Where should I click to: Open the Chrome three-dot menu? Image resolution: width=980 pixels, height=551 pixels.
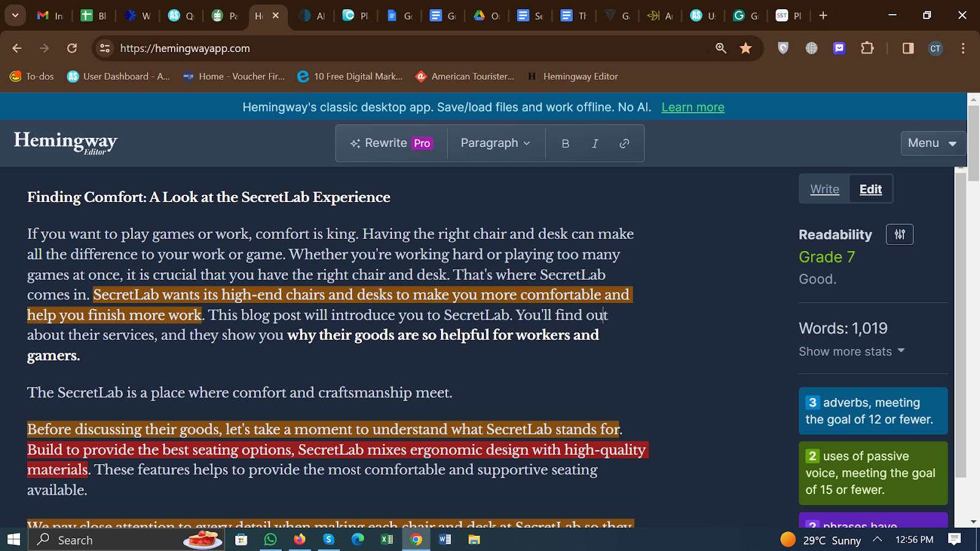pyautogui.click(x=963, y=48)
